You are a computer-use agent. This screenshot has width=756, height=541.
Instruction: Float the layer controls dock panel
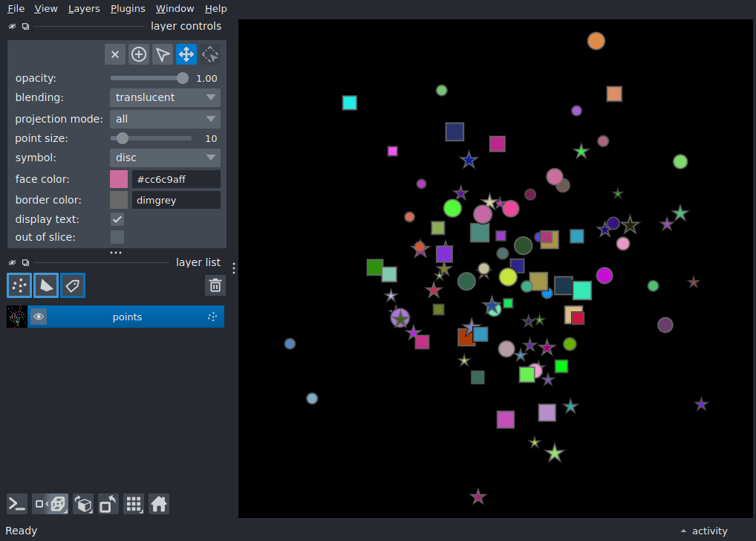tap(25, 27)
